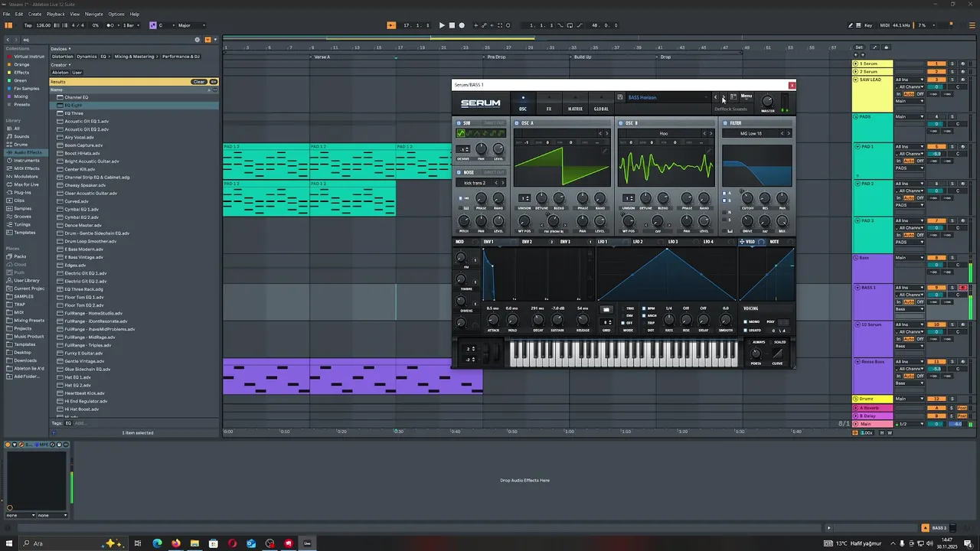Fold the SAW LEAD track
Viewport: 980px width, 551px height.
(x=855, y=80)
